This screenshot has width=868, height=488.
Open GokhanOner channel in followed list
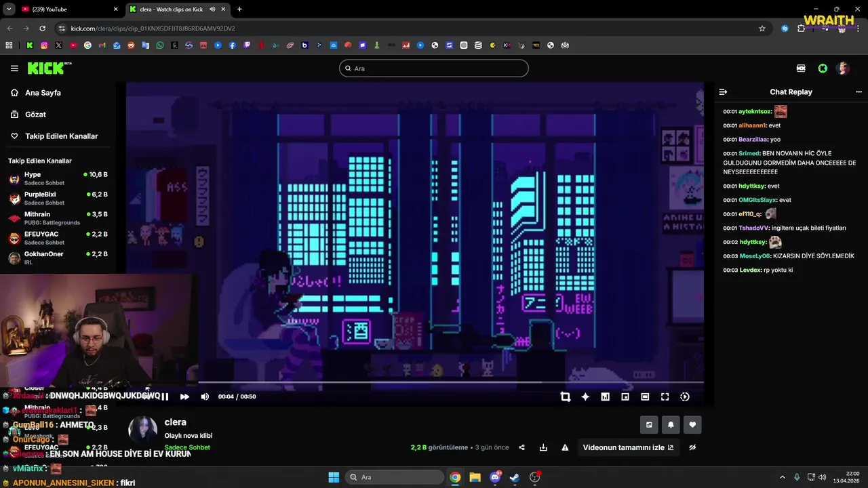[58, 258]
